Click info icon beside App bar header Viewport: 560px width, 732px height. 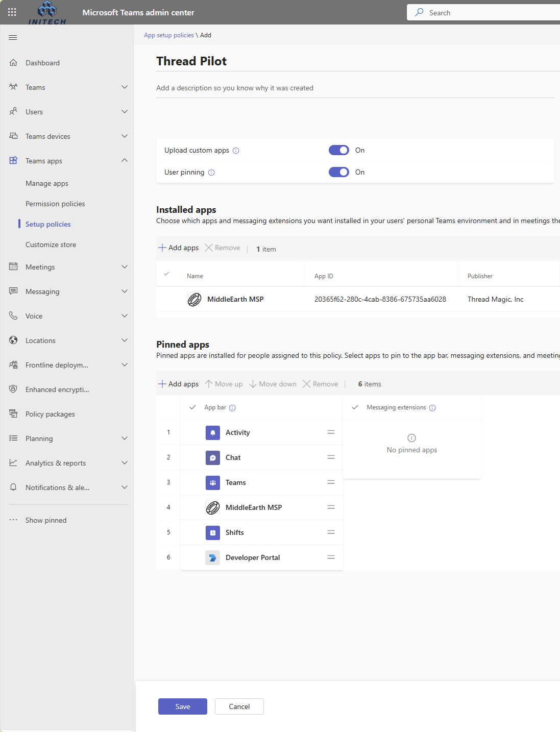pos(232,408)
